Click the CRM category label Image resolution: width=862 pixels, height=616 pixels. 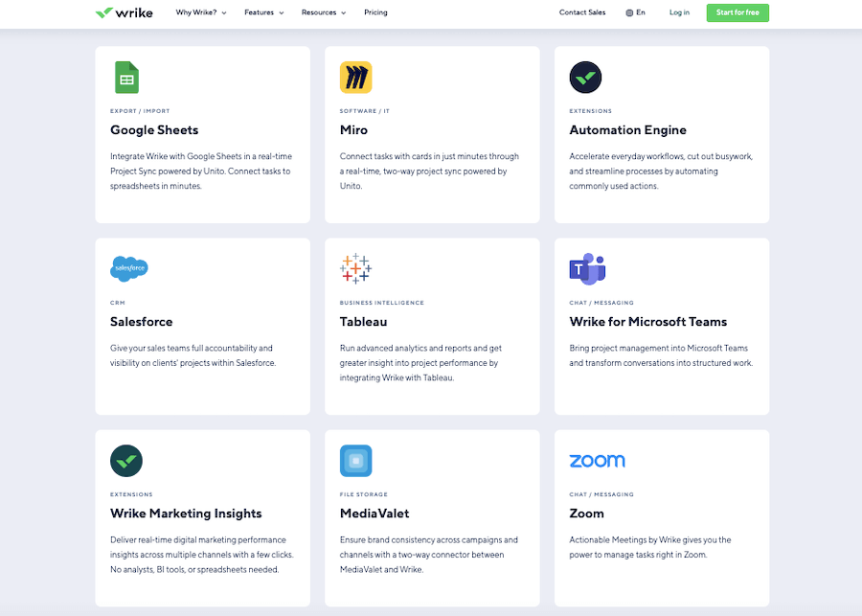click(x=118, y=303)
